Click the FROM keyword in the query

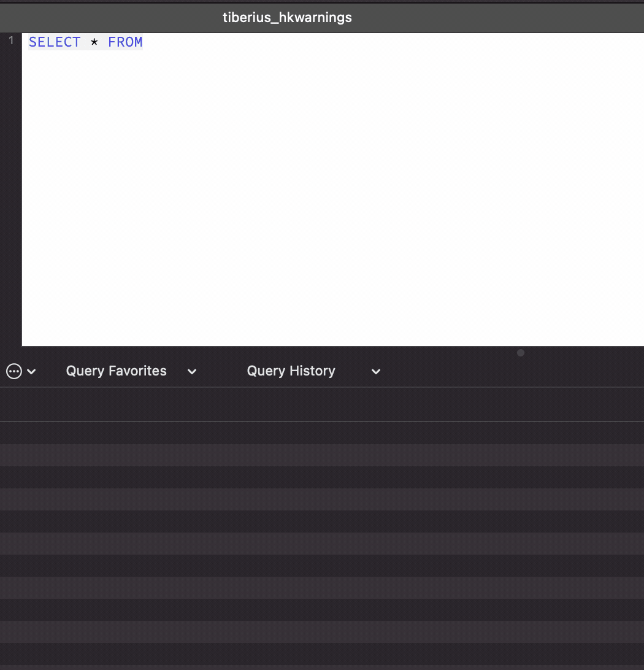[125, 42]
